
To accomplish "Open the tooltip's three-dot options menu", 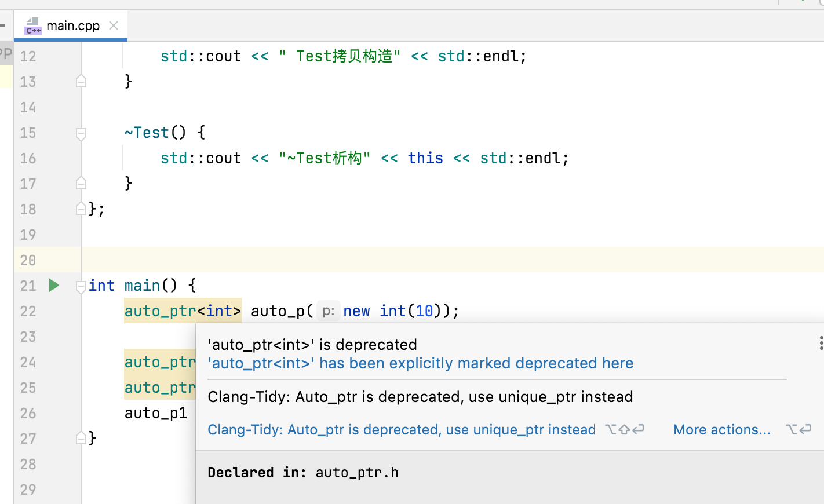I will [x=821, y=343].
